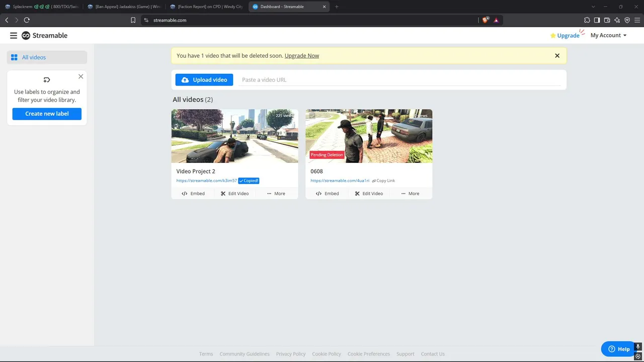Select the Video Project 2 checkbox

[178, 116]
